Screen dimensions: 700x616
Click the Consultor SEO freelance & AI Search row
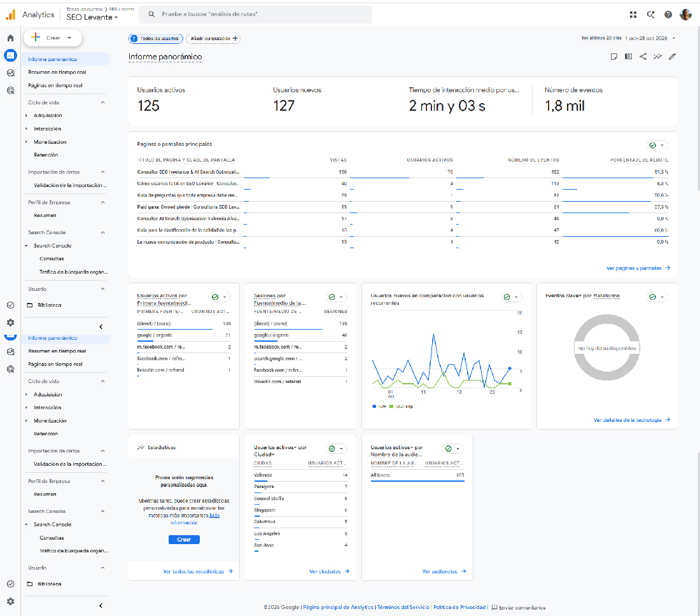click(x=403, y=172)
